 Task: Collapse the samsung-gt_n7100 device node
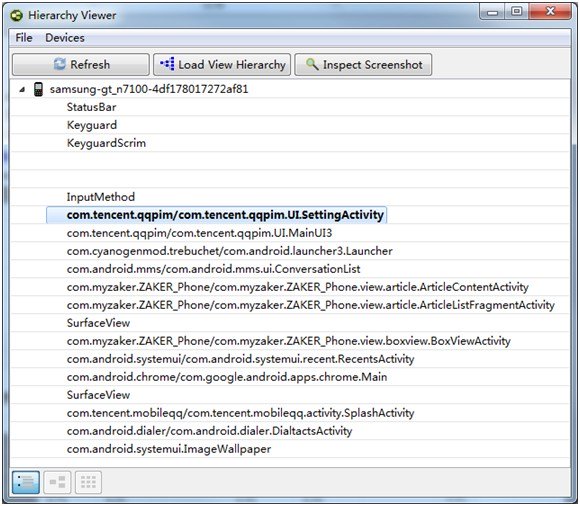point(23,90)
